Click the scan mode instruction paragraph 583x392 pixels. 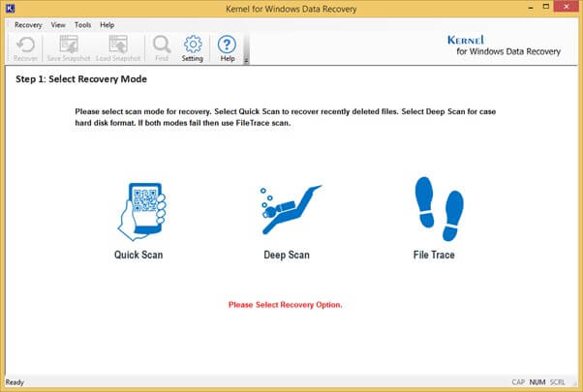pos(285,117)
